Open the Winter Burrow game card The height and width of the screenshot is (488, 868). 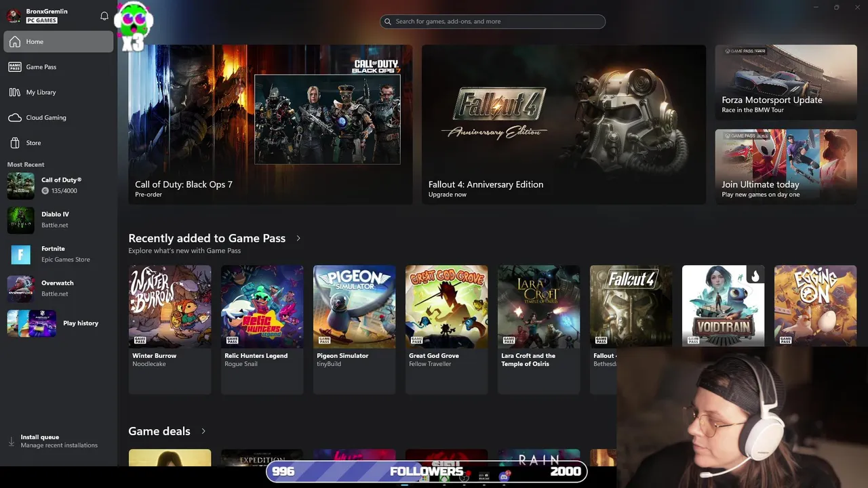tap(170, 329)
